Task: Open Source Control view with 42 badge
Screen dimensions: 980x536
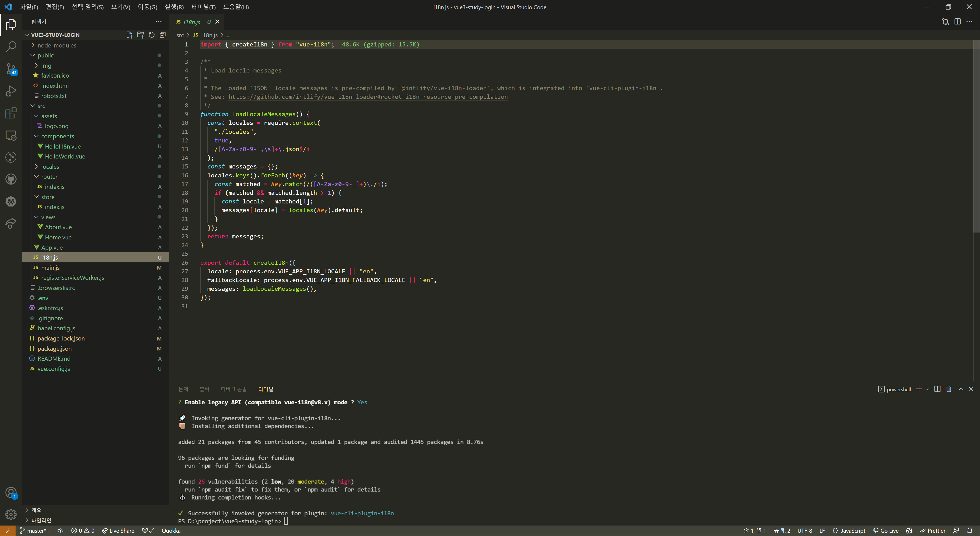Action: 11,69
